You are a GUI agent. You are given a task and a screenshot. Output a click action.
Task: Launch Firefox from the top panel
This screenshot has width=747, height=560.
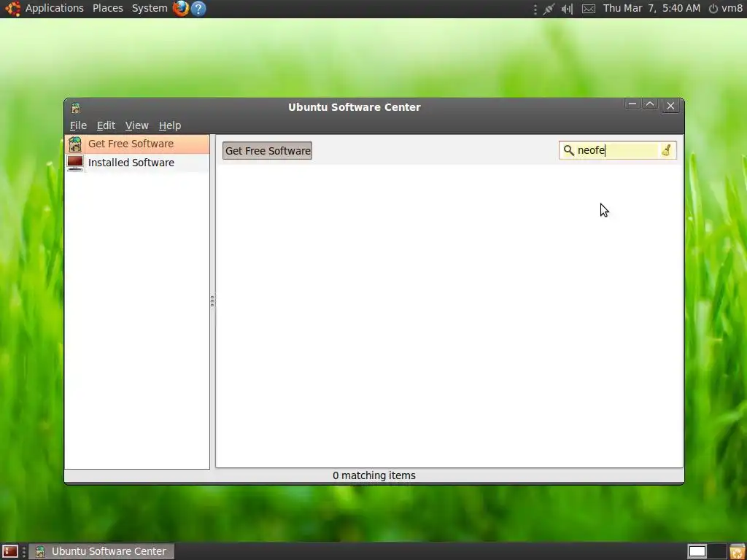[x=181, y=8]
